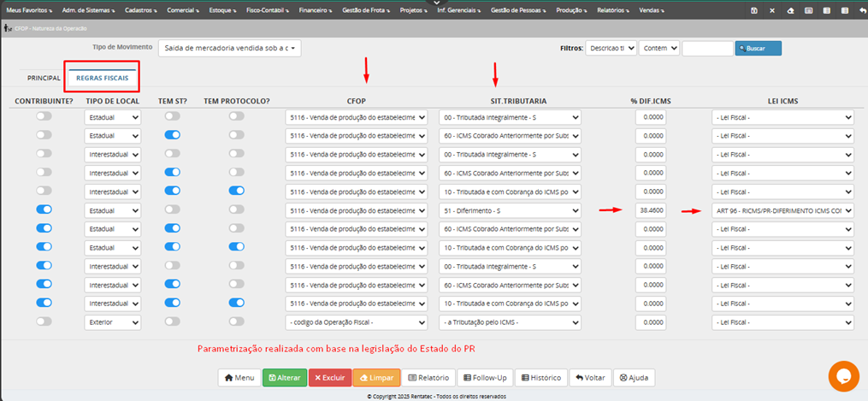Click the X icon in top toolbar
The height and width of the screenshot is (401, 868).
772,9
